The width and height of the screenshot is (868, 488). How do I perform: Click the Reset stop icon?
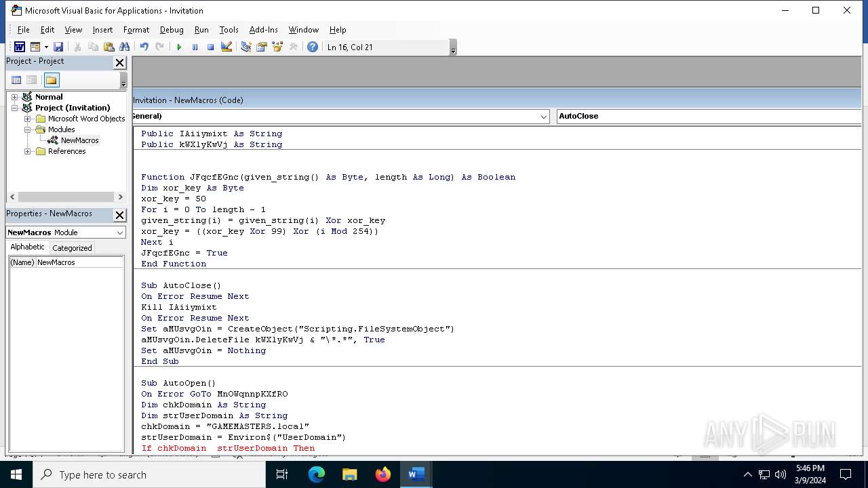210,47
